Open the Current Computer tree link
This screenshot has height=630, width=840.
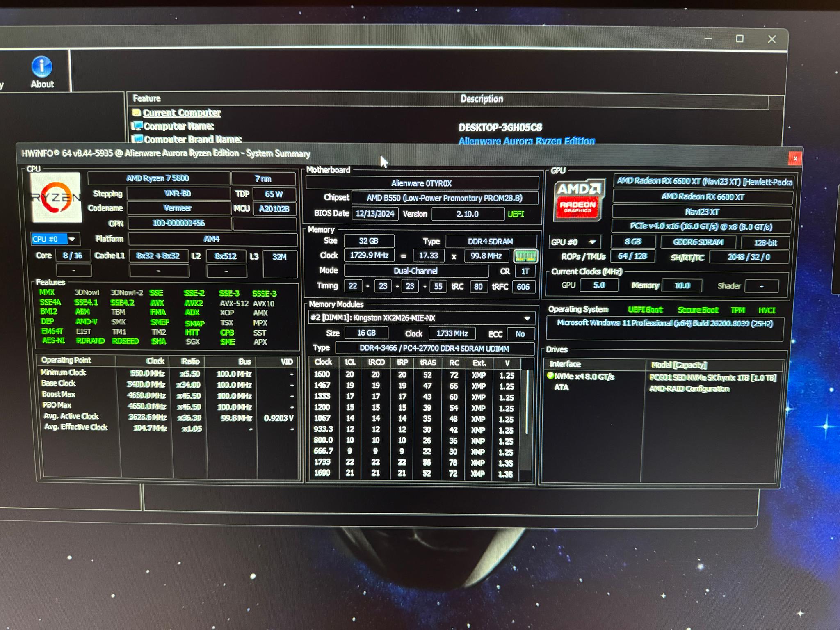(x=182, y=112)
